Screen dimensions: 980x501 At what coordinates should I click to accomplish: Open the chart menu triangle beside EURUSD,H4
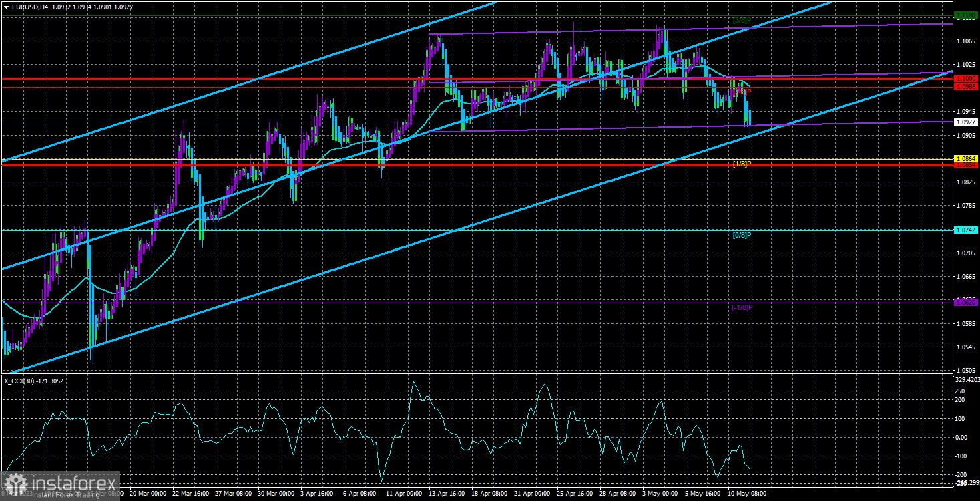[x=6, y=7]
